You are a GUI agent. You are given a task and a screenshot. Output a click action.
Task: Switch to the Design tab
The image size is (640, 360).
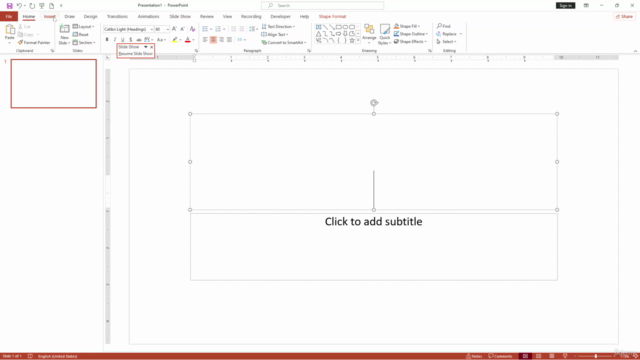coord(91,16)
